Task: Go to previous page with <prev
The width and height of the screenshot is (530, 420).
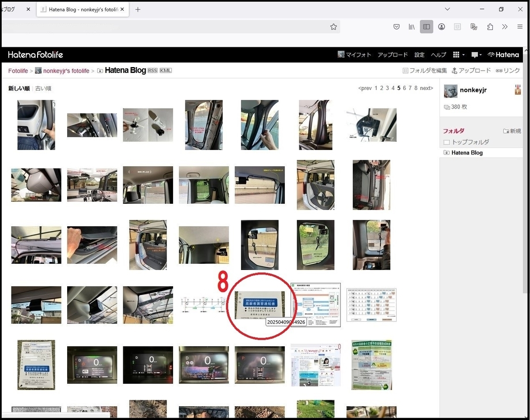Action: [x=365, y=88]
